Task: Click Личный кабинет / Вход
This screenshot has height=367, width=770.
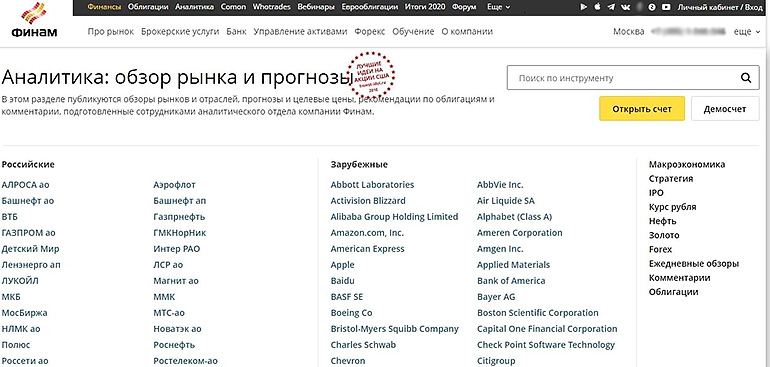Action: (720, 7)
